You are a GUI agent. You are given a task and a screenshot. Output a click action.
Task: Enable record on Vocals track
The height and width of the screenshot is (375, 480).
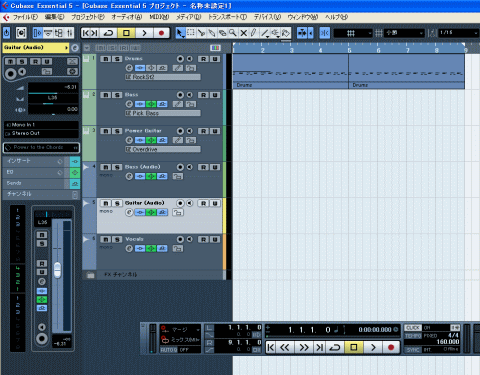[x=180, y=239]
